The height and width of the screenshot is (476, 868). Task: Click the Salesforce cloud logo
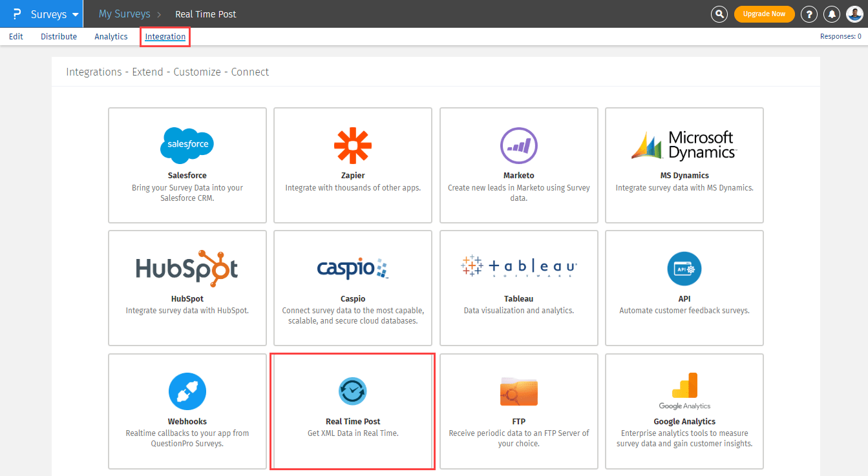click(x=187, y=145)
